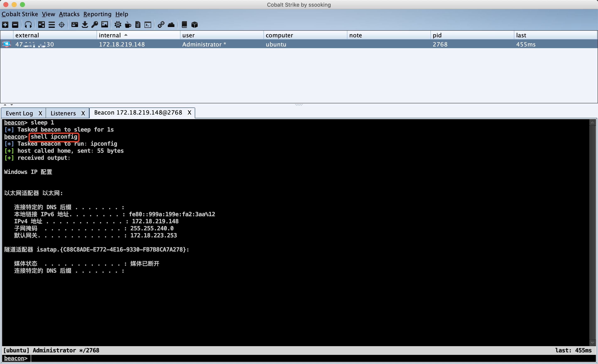The width and height of the screenshot is (598, 364).
Task: Click the crosshair Targets view icon
Action: pos(62,25)
